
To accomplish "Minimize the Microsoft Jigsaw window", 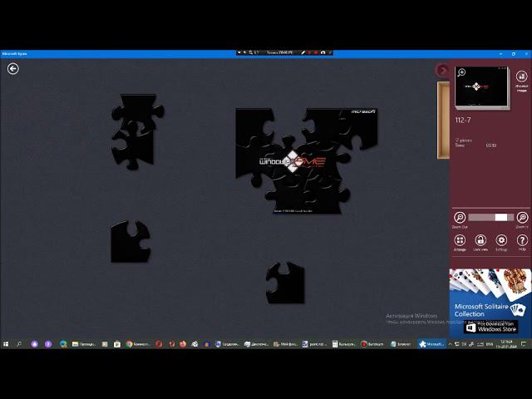I will tap(500, 53).
